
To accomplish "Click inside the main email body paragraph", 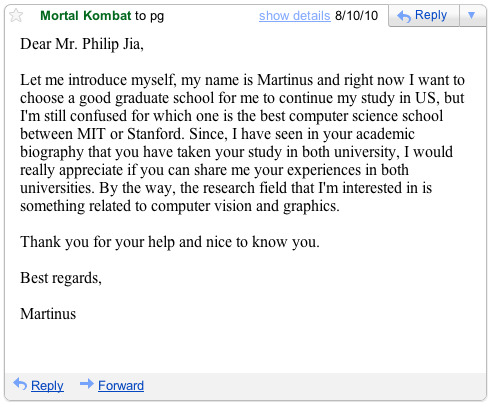I will 242,143.
